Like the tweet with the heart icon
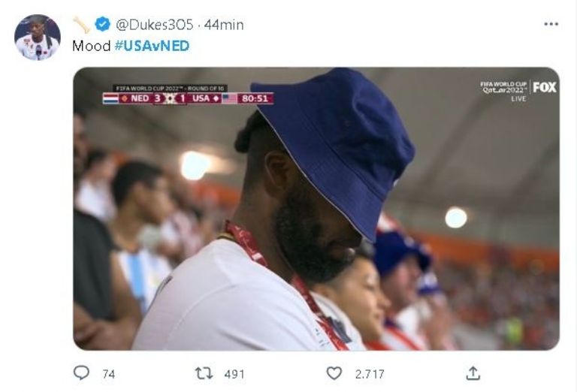577x392 pixels. click(x=334, y=373)
